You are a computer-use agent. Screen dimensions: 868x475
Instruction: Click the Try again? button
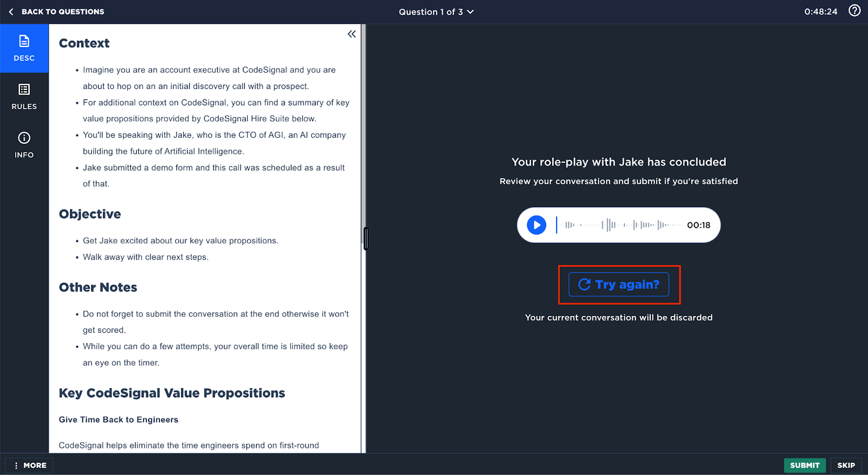618,284
